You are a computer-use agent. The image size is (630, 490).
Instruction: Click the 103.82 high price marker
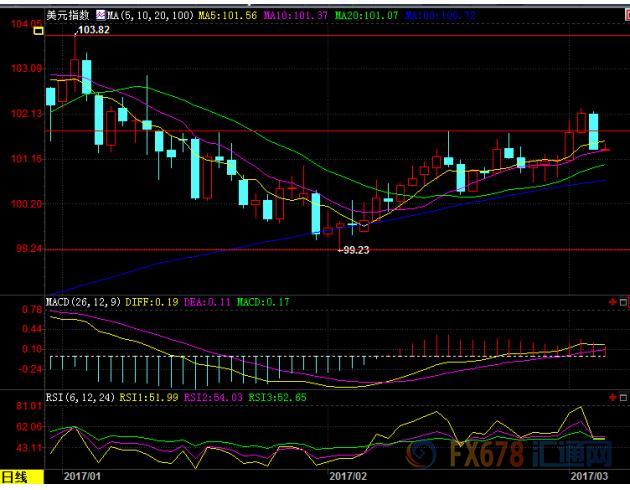pos(92,33)
